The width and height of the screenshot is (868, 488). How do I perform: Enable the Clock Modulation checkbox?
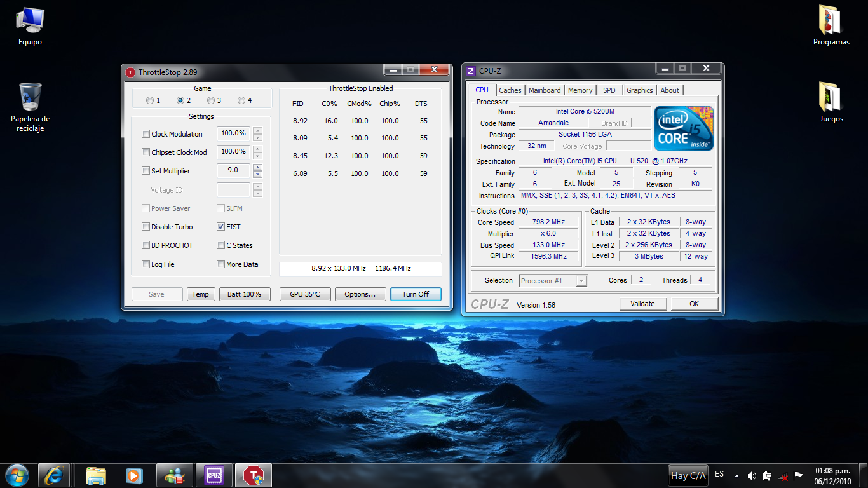[x=146, y=134]
